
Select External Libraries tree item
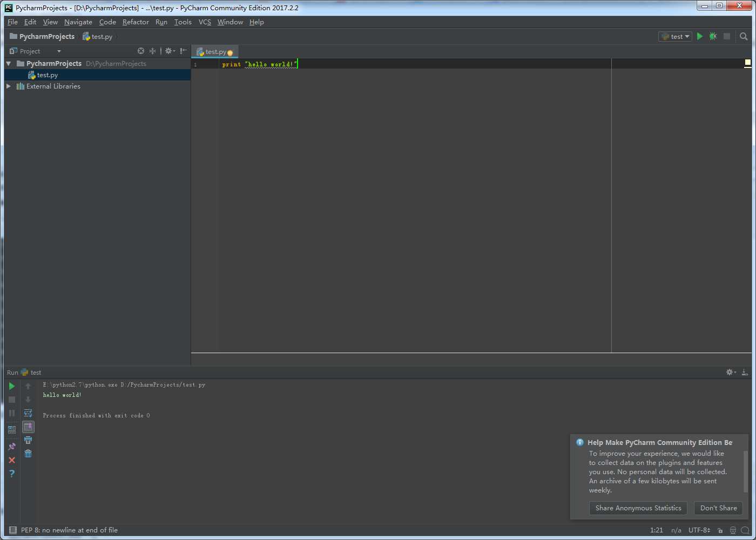pyautogui.click(x=53, y=86)
